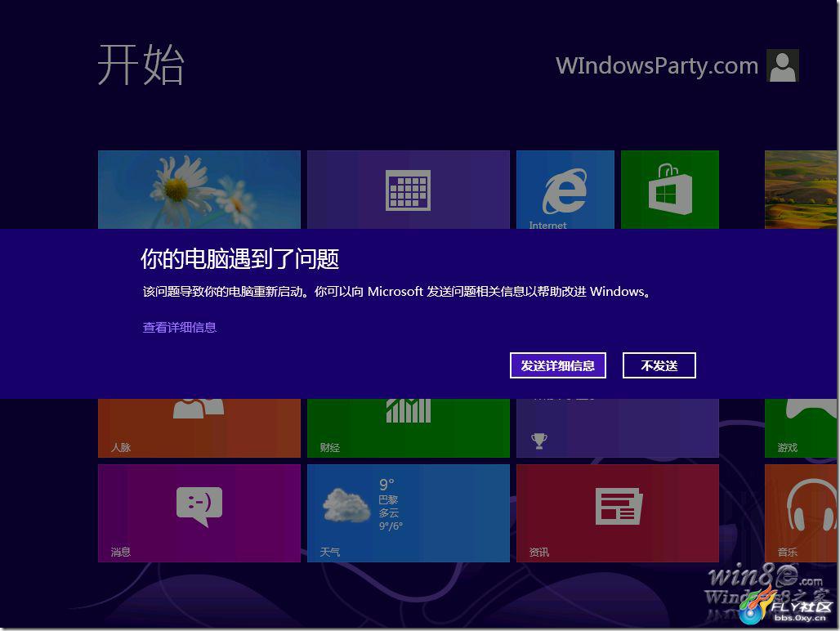Click the 不发送 button

(659, 365)
